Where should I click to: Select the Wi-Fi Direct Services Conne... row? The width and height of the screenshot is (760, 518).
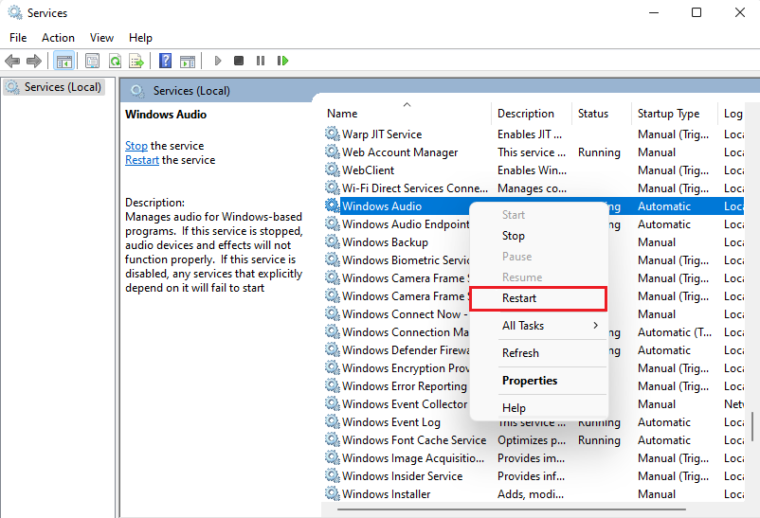point(533,188)
